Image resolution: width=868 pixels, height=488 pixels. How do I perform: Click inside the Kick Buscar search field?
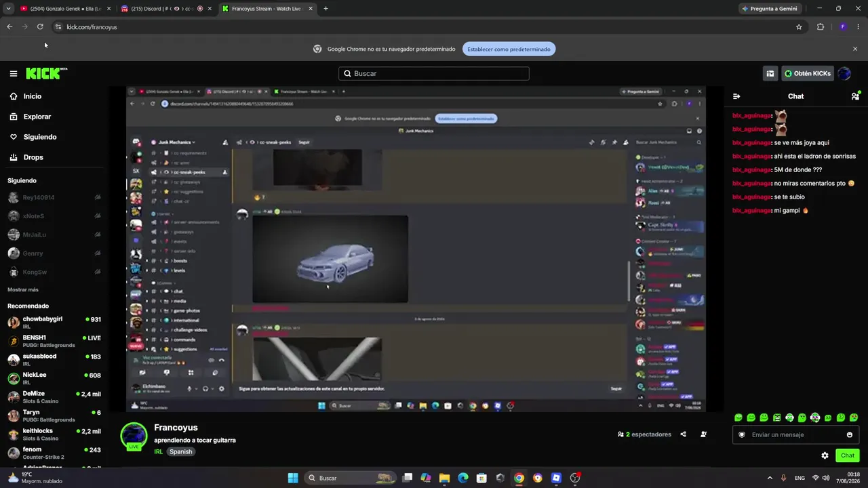(x=434, y=73)
